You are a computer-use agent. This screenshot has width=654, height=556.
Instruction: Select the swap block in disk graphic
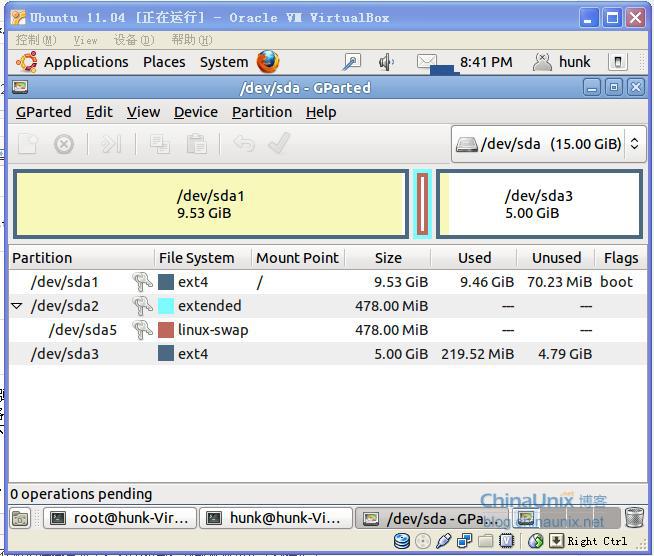click(422, 204)
